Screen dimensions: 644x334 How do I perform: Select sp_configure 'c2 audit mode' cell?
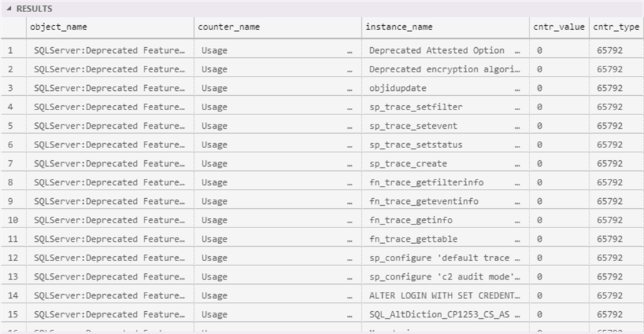445,277
